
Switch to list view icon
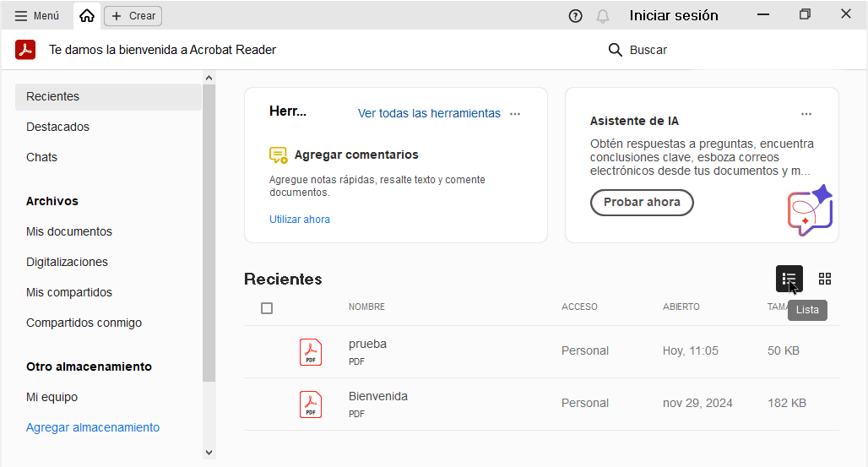pyautogui.click(x=789, y=279)
